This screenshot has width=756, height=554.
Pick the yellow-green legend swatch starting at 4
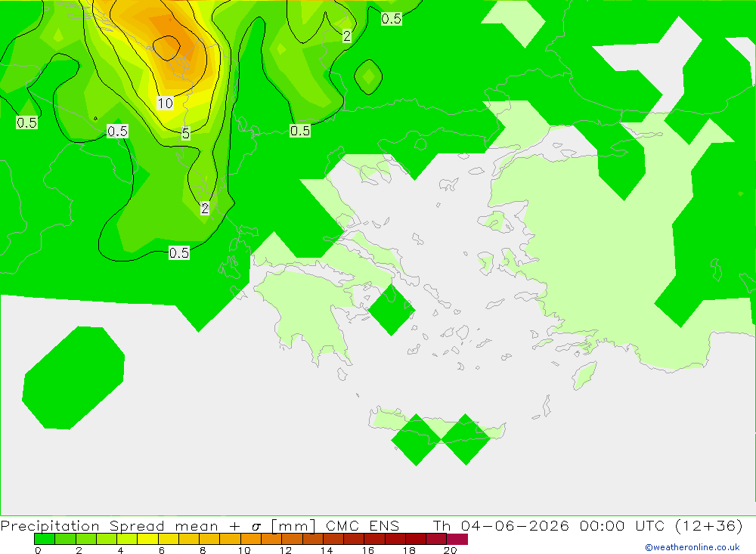point(127,539)
